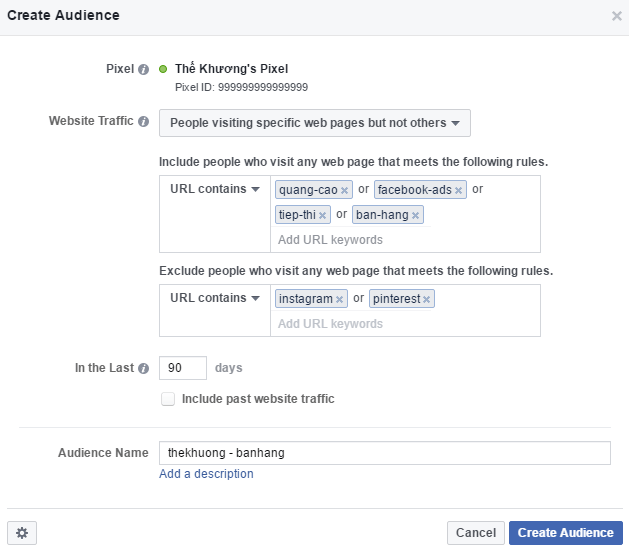Viewport: 629px width, 552px height.
Task: Delete the pinterest exclusion tag
Action: [427, 299]
